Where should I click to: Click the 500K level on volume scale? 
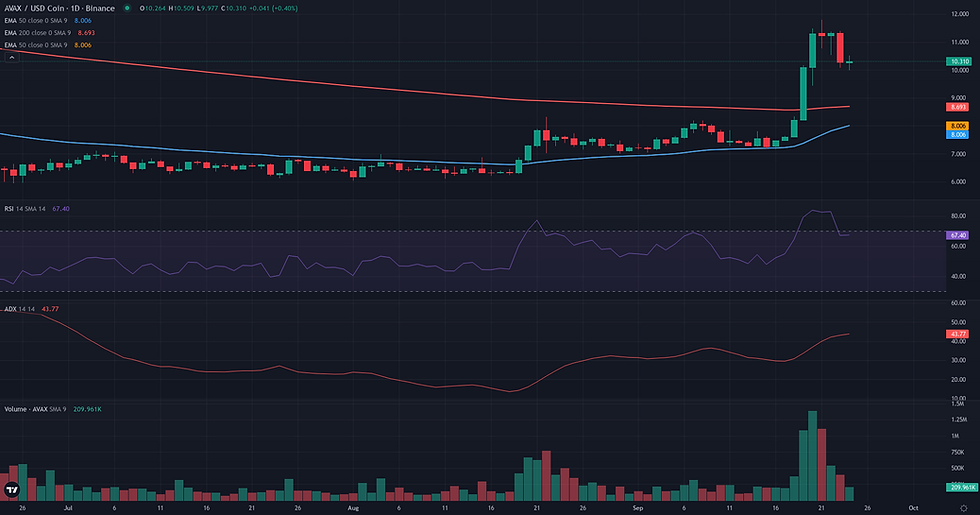click(958, 468)
